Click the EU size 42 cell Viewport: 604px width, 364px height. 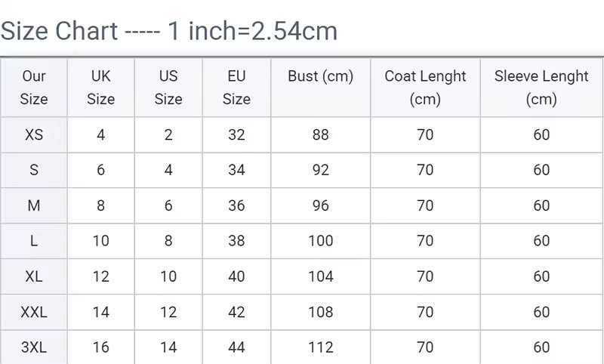(x=236, y=312)
